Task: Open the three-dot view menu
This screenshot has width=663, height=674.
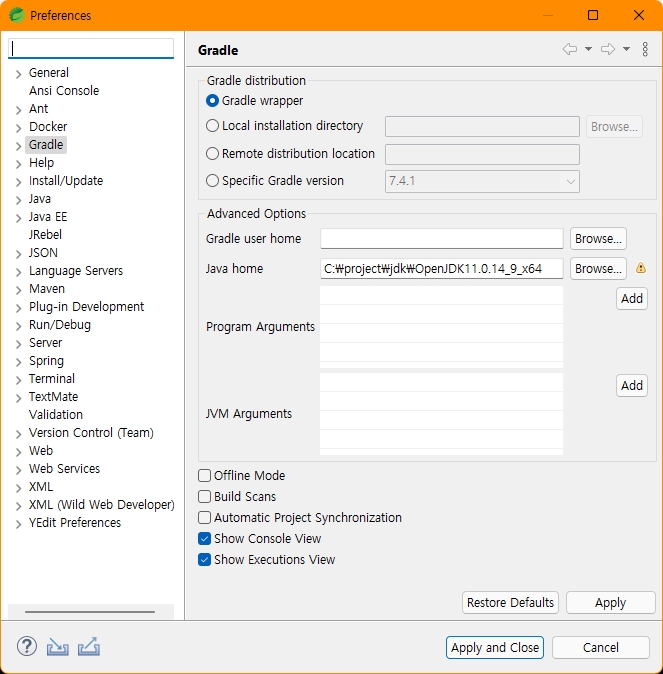Action: click(645, 49)
